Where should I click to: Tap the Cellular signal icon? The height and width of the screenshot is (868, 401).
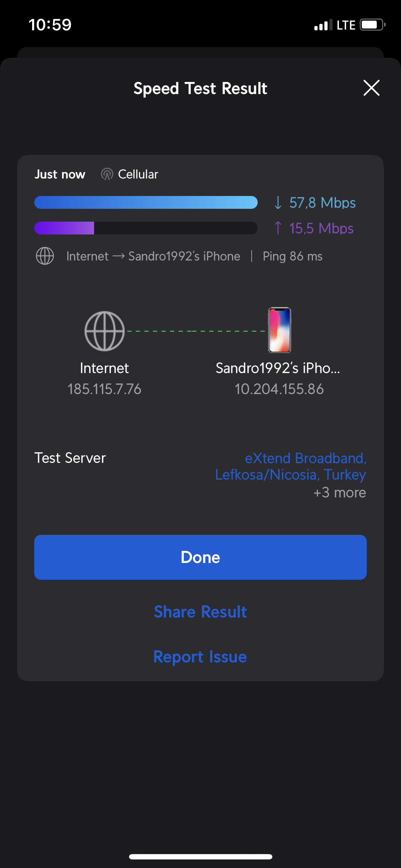(x=107, y=174)
